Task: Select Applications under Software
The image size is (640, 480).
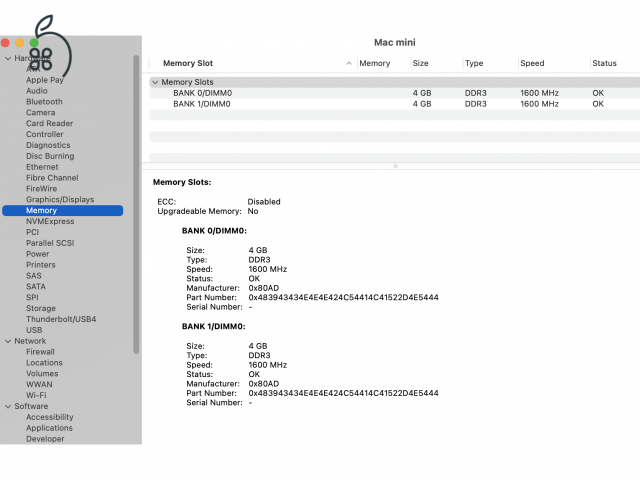Action: (49, 428)
